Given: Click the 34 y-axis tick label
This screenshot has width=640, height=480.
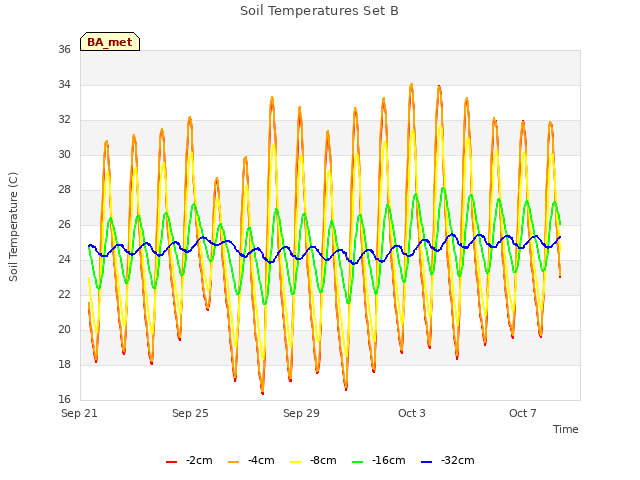Looking at the screenshot, I should tap(64, 84).
